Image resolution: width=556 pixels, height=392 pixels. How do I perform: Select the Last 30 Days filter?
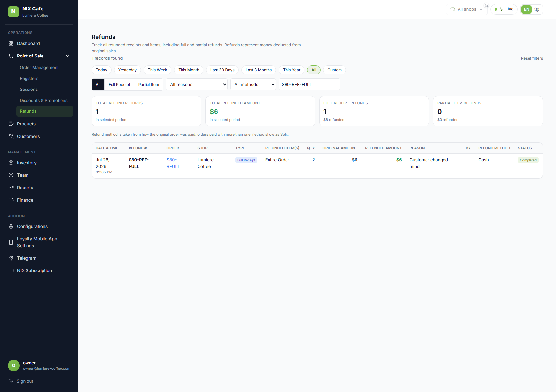tap(222, 70)
